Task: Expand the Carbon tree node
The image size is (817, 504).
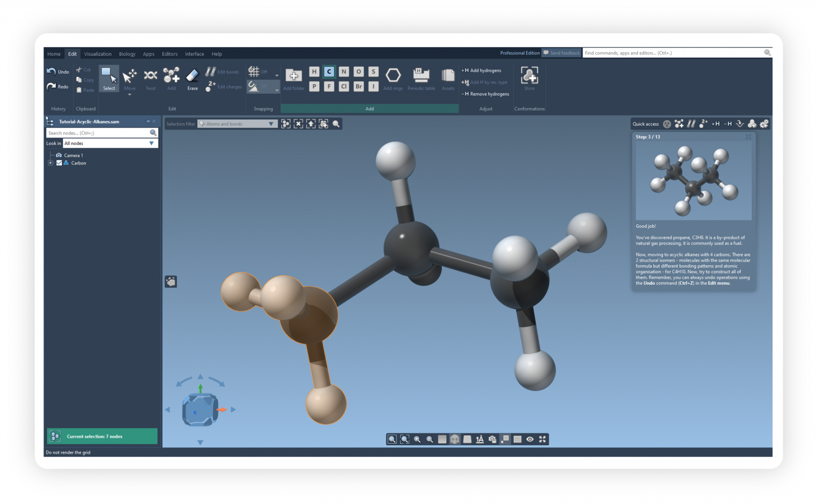Action: point(51,163)
